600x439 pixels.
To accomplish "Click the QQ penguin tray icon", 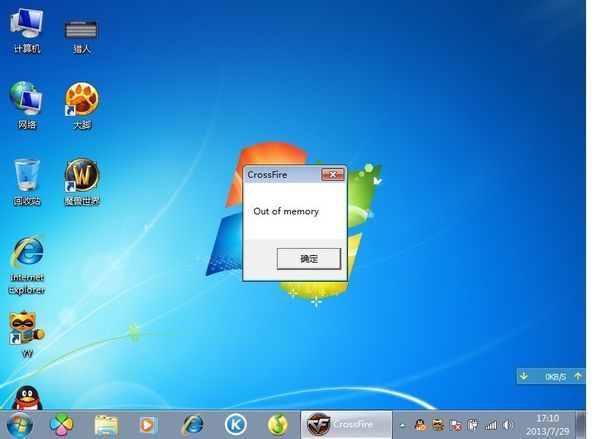I will coord(420,425).
